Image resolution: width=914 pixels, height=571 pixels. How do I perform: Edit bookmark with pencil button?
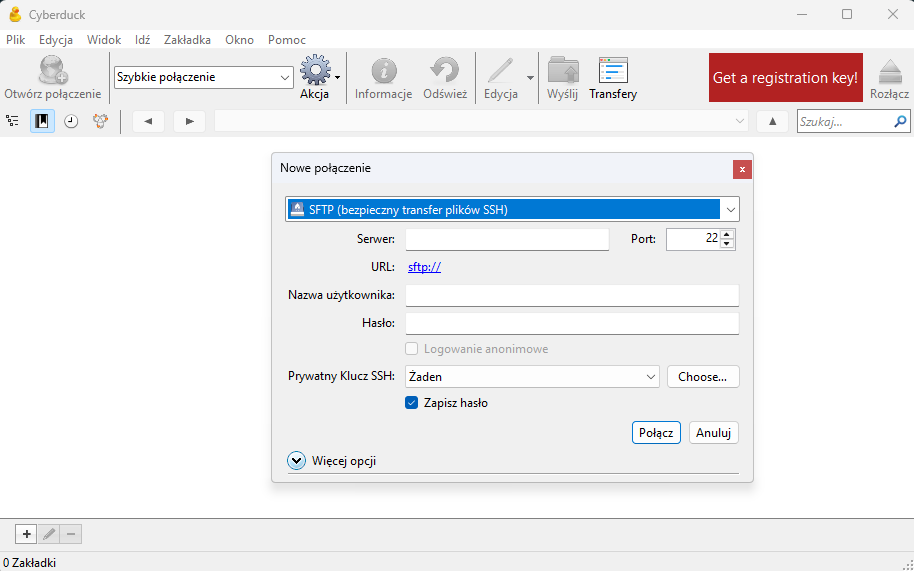49,534
